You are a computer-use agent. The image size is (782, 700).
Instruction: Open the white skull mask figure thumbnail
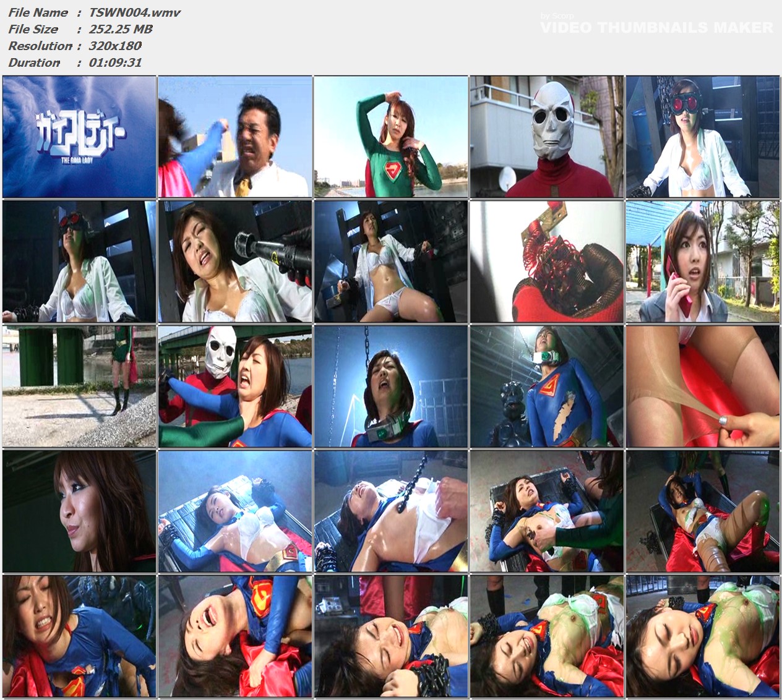click(x=547, y=137)
